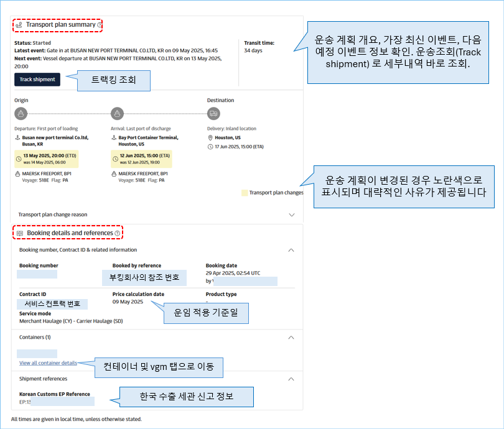Click the Arrival port vessel circle icon
Screen dimensions: 504x429
(x=118, y=114)
